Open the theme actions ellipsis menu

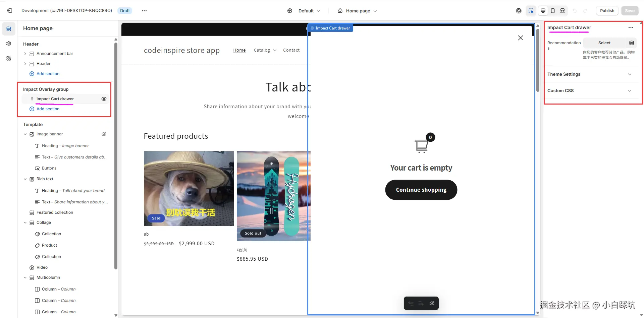click(144, 11)
